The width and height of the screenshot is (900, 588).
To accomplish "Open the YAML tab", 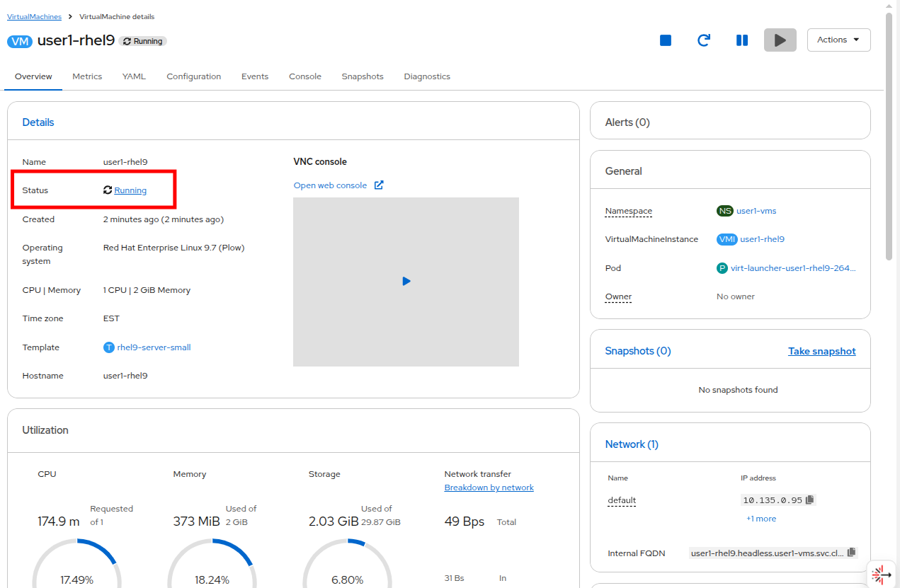I will [134, 76].
